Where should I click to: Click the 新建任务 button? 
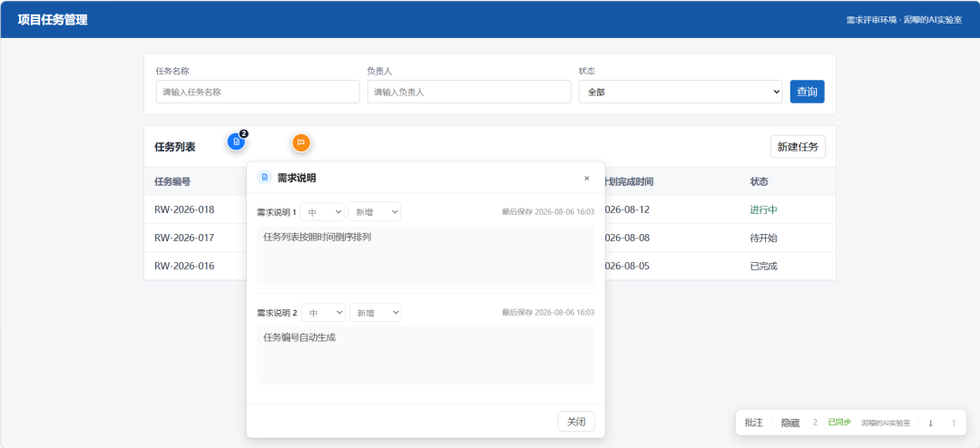(x=798, y=147)
